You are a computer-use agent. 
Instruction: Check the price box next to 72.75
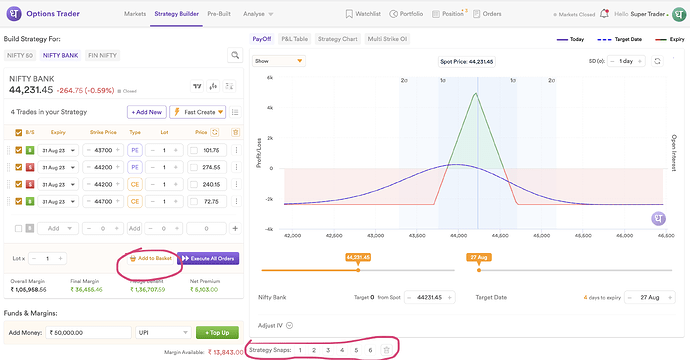[x=194, y=202]
